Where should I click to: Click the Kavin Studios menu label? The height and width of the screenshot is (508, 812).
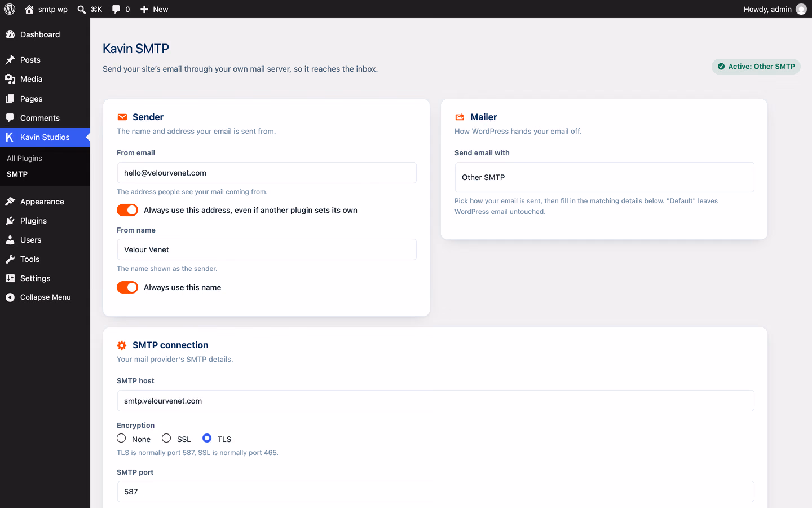tap(45, 137)
